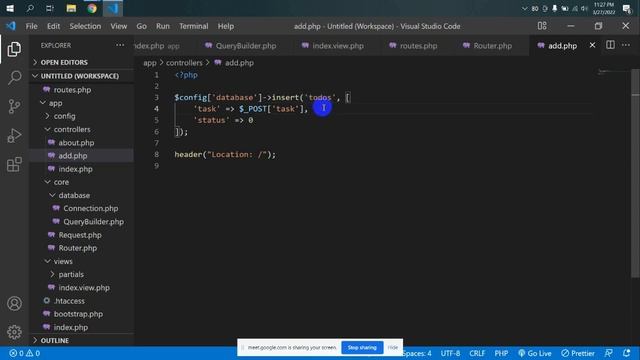
Task: Open the View menu
Action: 118,26
